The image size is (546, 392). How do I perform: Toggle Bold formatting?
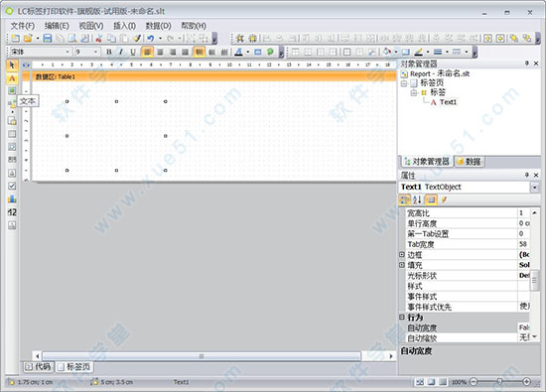109,52
